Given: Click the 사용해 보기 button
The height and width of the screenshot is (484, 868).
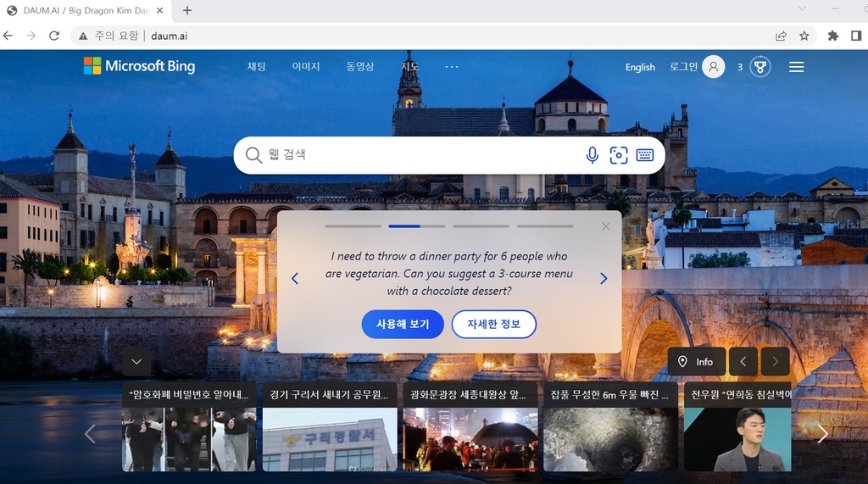Looking at the screenshot, I should click(x=403, y=324).
